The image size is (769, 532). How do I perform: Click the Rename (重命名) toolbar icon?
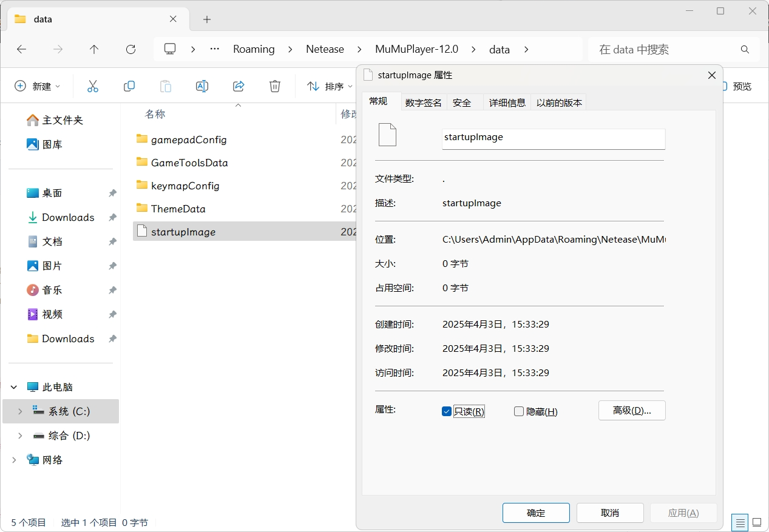(202, 86)
